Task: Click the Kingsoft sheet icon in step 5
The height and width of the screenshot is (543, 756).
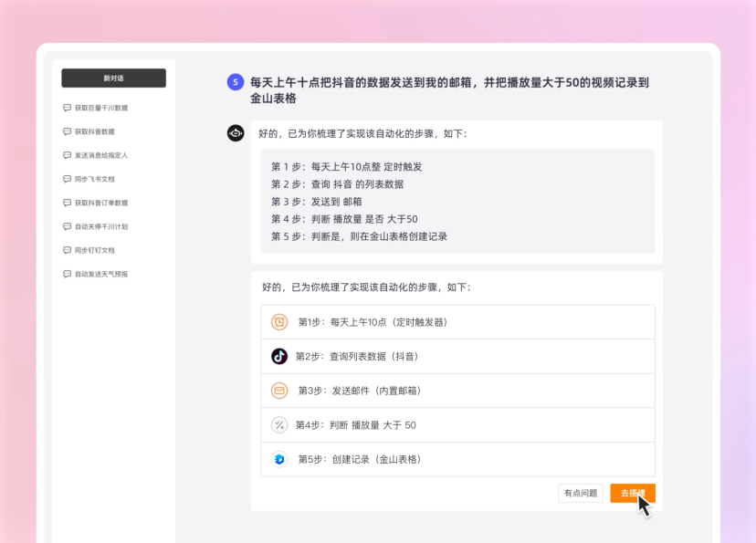Action: (279, 459)
